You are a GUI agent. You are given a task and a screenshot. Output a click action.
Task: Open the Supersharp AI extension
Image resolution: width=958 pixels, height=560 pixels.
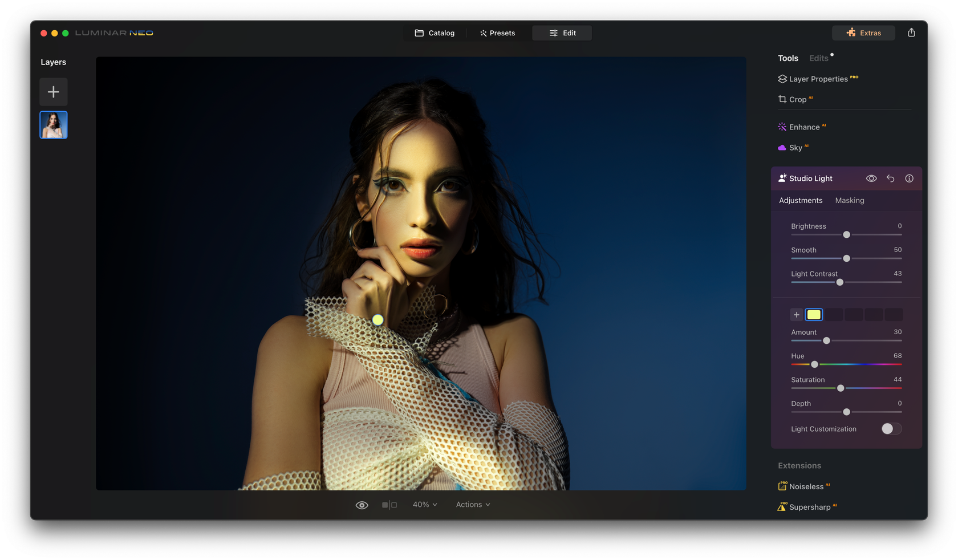tap(810, 506)
